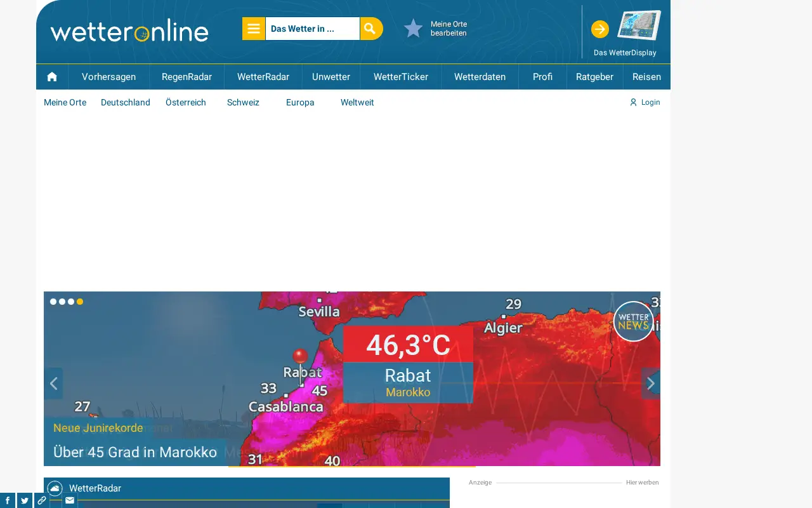812x508 pixels.
Task: Go to the home page icon
Action: pyautogui.click(x=52, y=77)
